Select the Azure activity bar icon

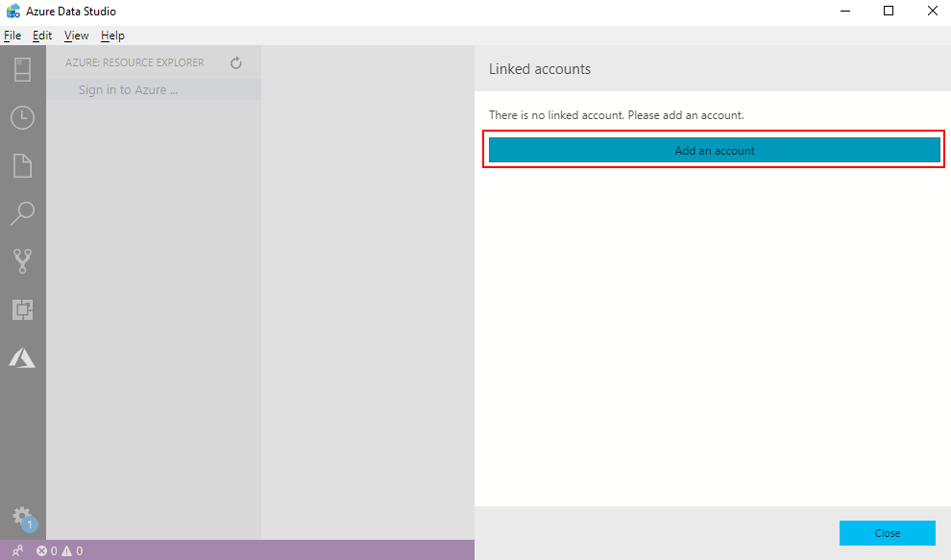pos(22,357)
